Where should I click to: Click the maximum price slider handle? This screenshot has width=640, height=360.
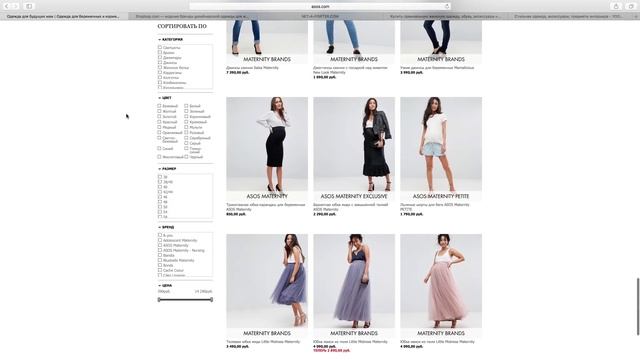(x=211, y=300)
